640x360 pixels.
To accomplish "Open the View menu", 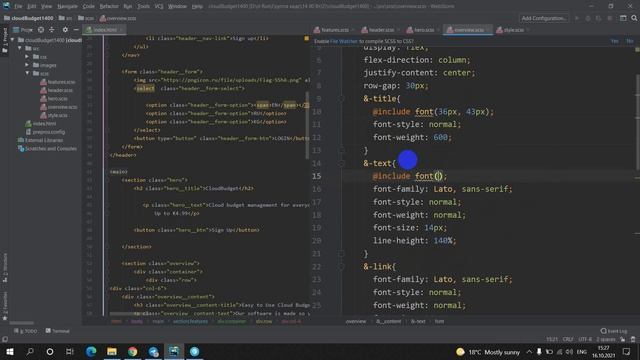I will (46, 6).
